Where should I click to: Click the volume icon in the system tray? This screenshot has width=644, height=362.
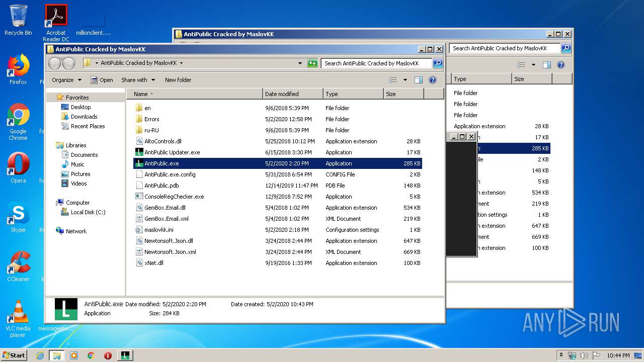584,355
